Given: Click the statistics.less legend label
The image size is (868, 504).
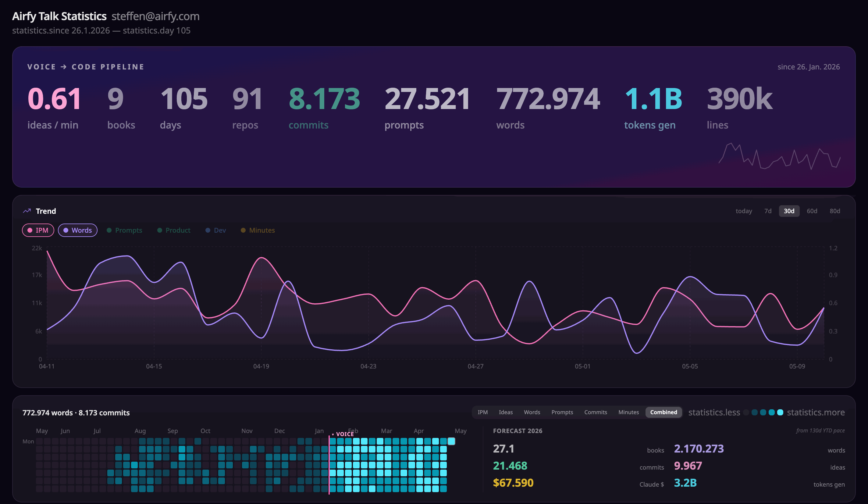Looking at the screenshot, I should [714, 412].
